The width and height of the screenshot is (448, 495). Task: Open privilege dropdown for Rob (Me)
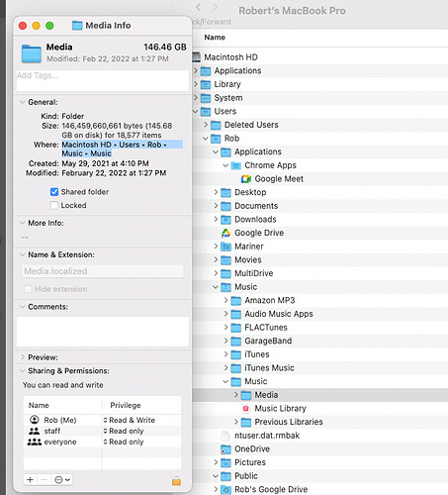[x=129, y=420]
